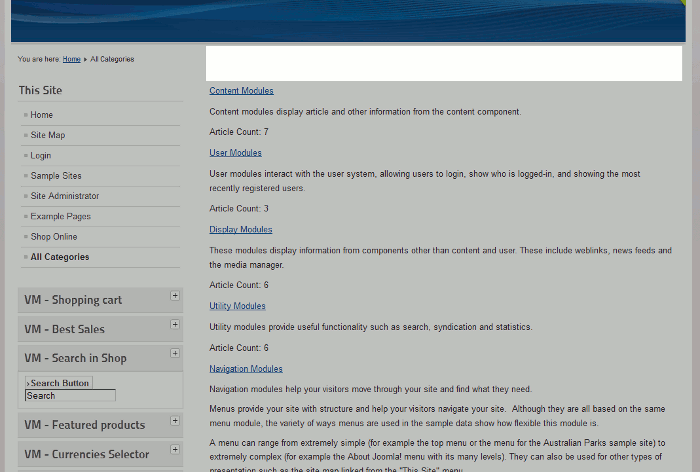Click the Article Count: 7 text
This screenshot has height=472, width=700.
tap(239, 132)
